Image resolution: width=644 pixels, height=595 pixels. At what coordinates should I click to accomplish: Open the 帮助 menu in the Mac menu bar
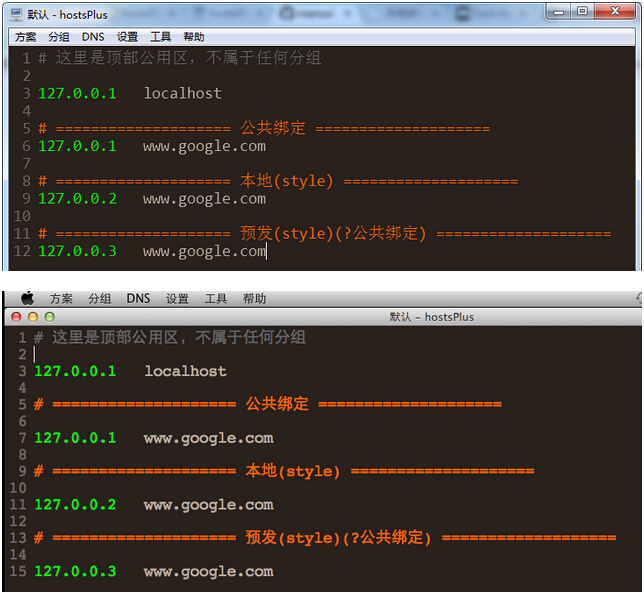254,298
